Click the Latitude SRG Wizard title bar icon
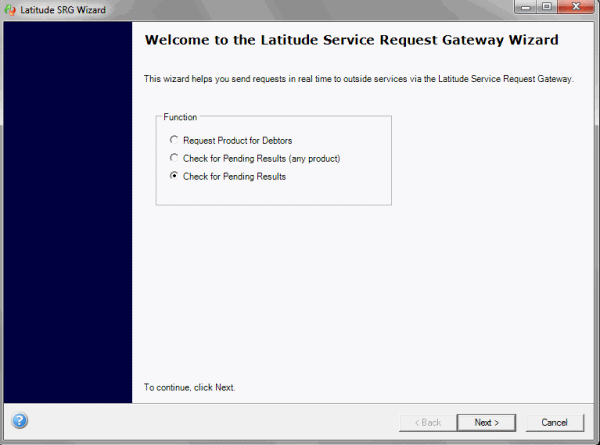Image resolution: width=600 pixels, height=445 pixels. 10,10
